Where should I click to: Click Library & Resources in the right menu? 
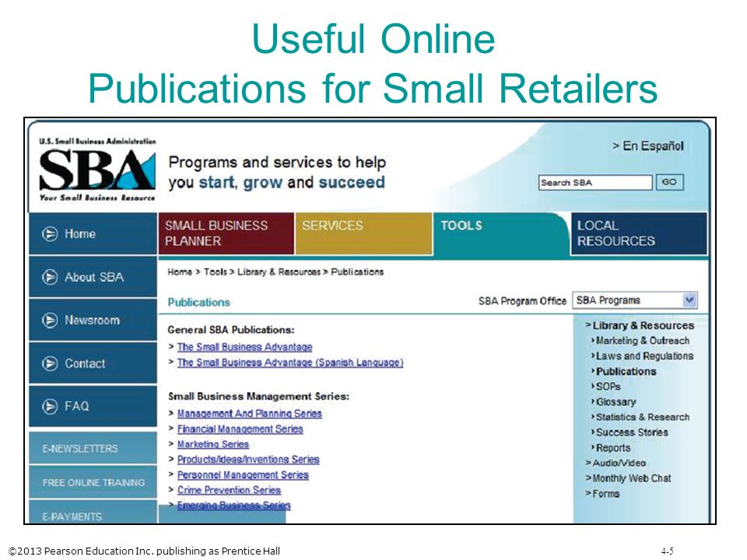(x=644, y=326)
